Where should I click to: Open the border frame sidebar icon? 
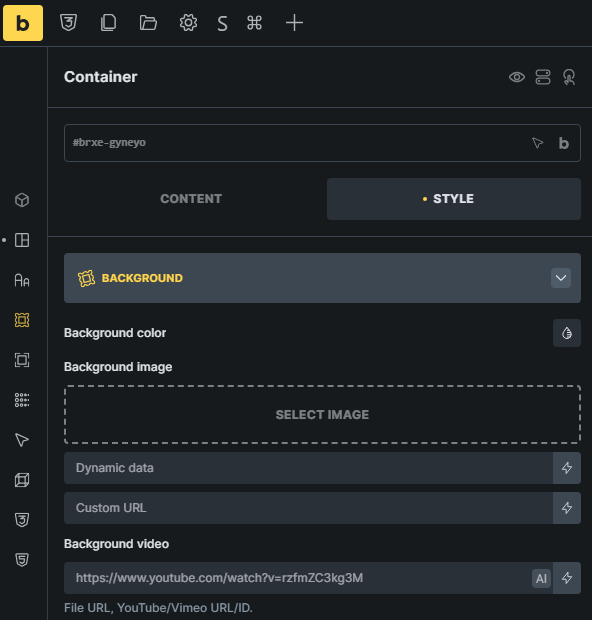(22, 360)
